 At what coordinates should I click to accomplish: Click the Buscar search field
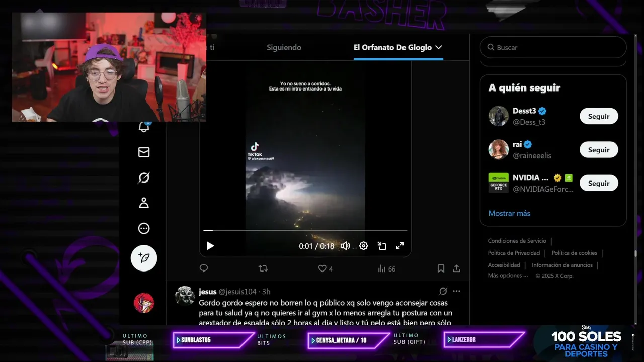coord(553,47)
